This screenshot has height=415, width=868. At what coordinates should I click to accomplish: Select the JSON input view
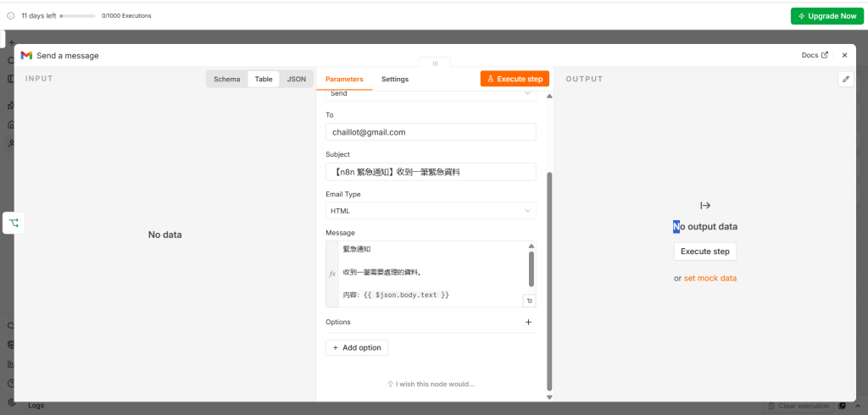pyautogui.click(x=296, y=79)
